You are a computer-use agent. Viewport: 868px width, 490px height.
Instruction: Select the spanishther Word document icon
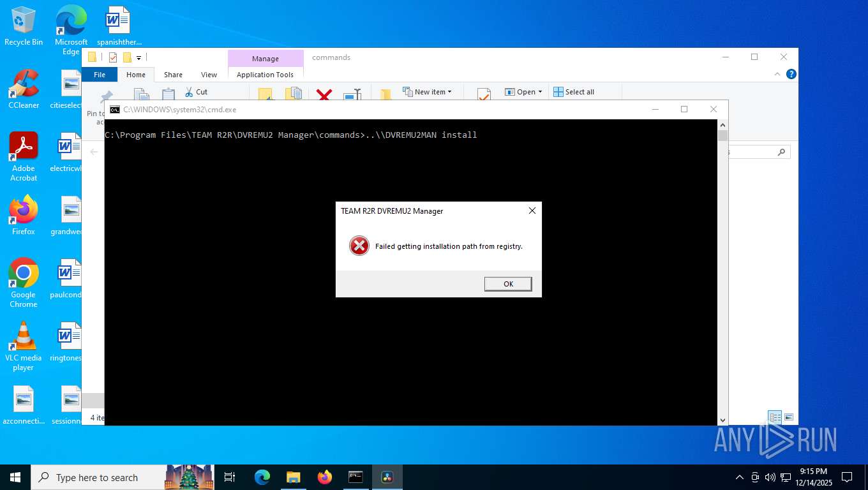119,26
